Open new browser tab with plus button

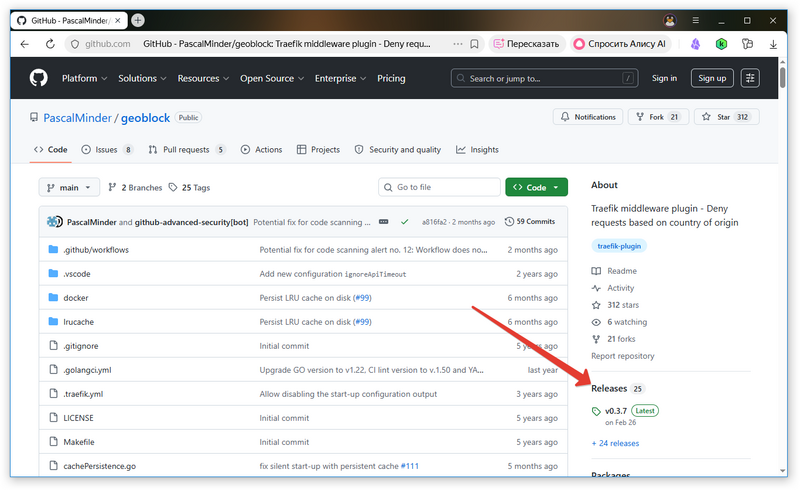138,20
